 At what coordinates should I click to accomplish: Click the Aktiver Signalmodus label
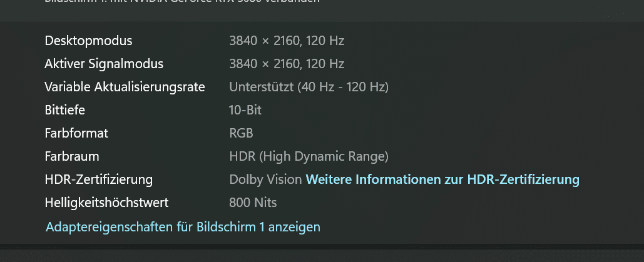coord(104,64)
